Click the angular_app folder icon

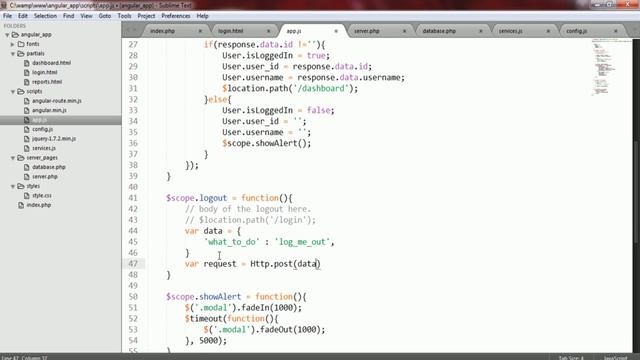pos(15,35)
